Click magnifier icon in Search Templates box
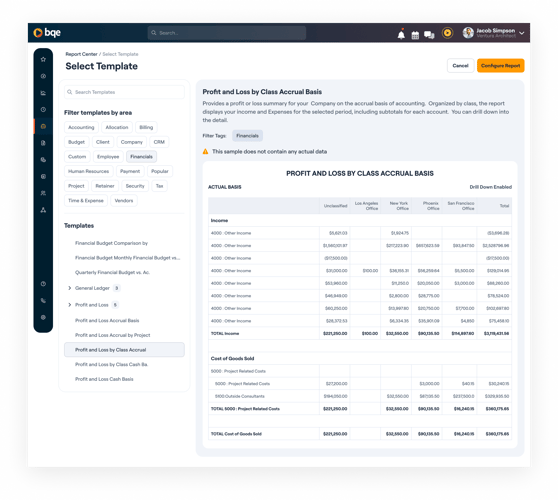The image size is (558, 500). [70, 92]
